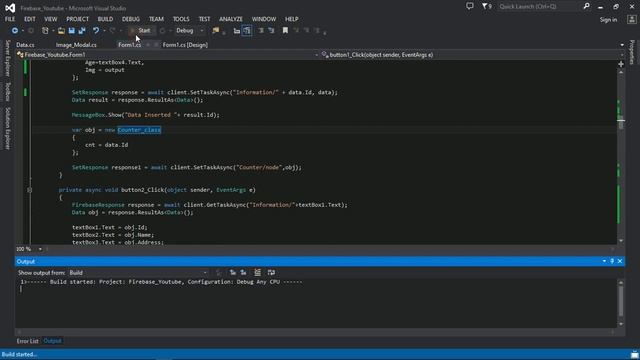Collapse the button2_Click method outline
This screenshot has width=640, height=360.
coord(29,190)
